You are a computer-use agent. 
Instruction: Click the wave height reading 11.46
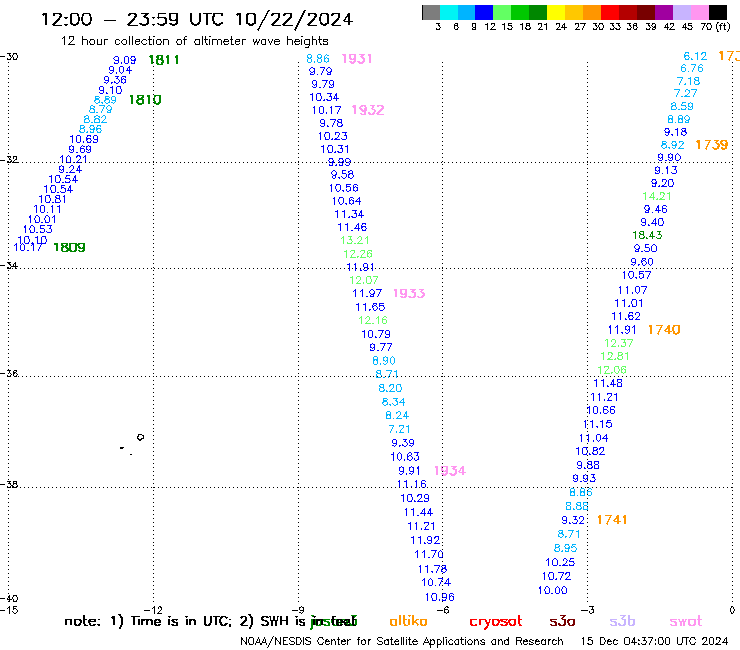click(352, 228)
